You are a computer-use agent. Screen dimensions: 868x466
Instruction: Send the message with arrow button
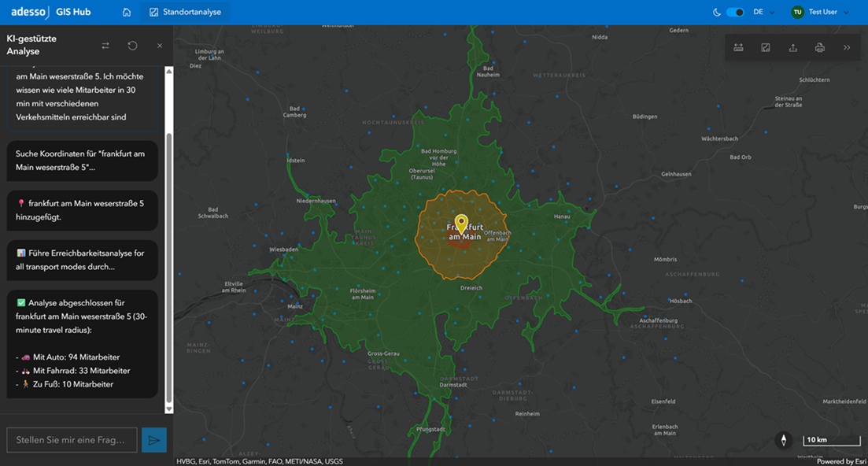click(x=154, y=440)
